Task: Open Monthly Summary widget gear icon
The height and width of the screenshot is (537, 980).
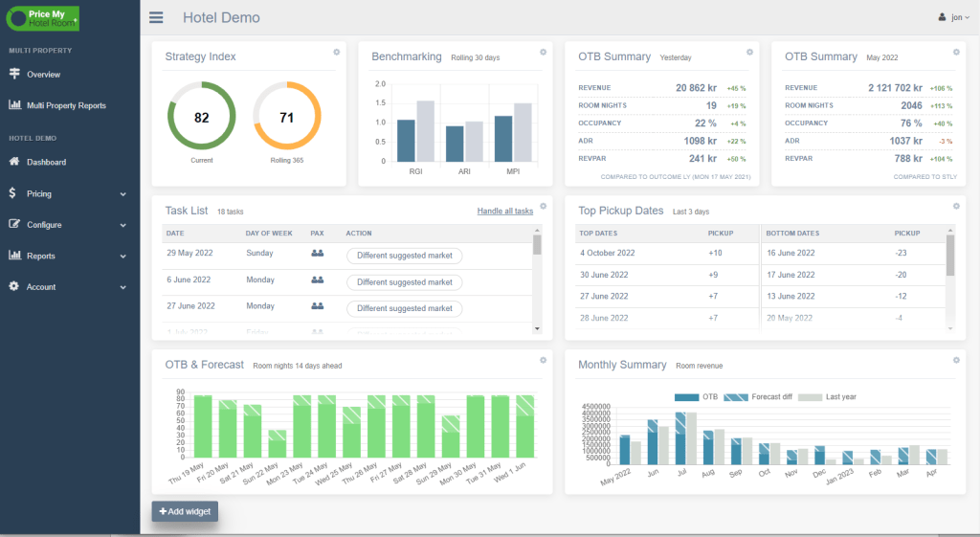Action: (x=955, y=360)
